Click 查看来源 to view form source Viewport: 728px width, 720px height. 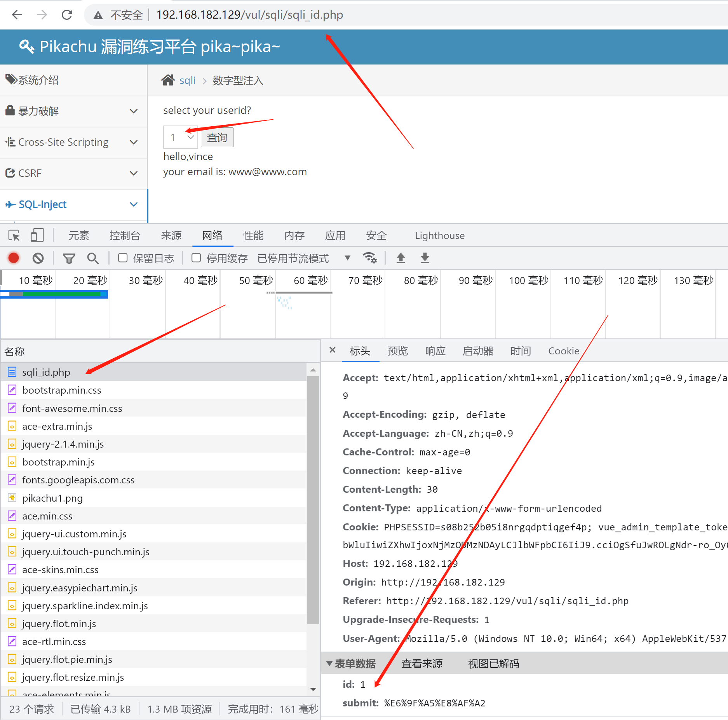click(x=422, y=664)
